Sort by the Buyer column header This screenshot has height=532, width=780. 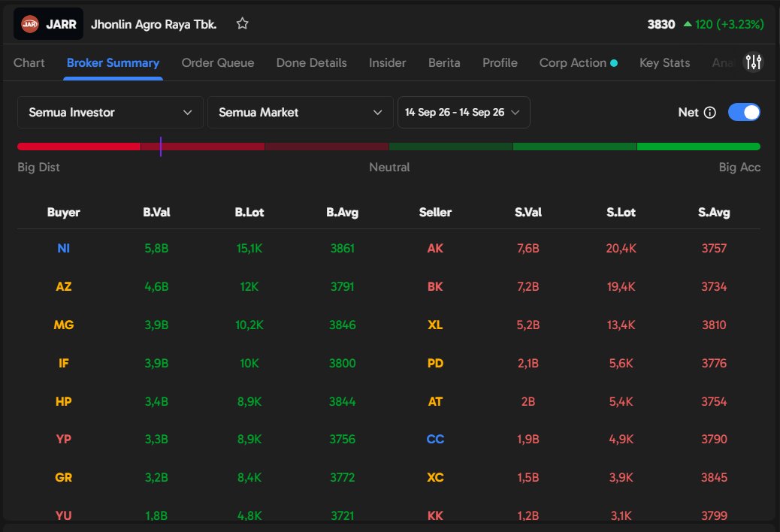pyautogui.click(x=64, y=213)
